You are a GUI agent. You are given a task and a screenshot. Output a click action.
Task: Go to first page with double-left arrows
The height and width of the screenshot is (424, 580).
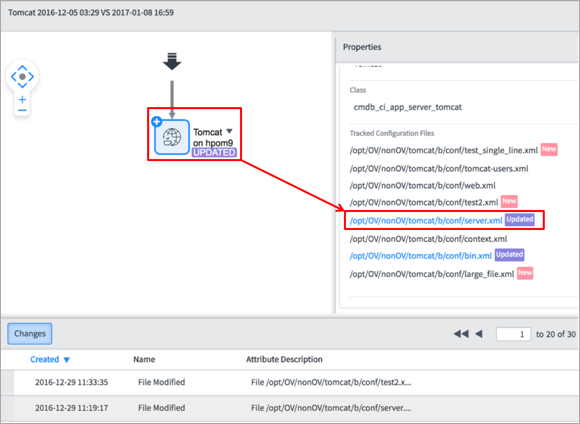point(461,334)
